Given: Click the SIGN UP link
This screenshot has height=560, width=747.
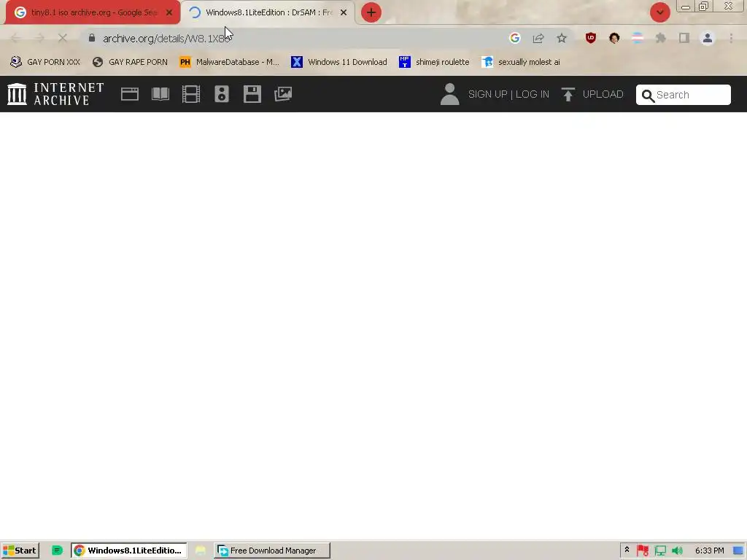Looking at the screenshot, I should 487,94.
